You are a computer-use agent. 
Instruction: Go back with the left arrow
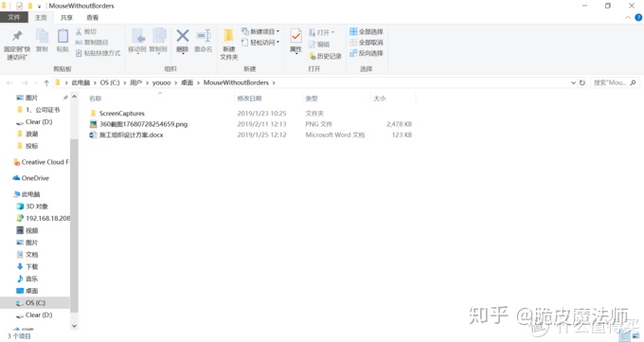pyautogui.click(x=9, y=83)
